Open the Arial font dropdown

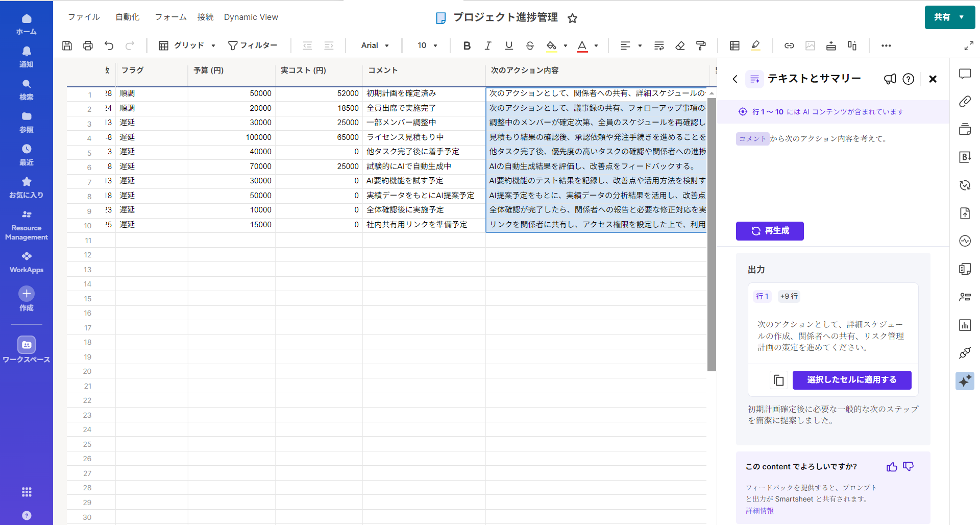375,45
